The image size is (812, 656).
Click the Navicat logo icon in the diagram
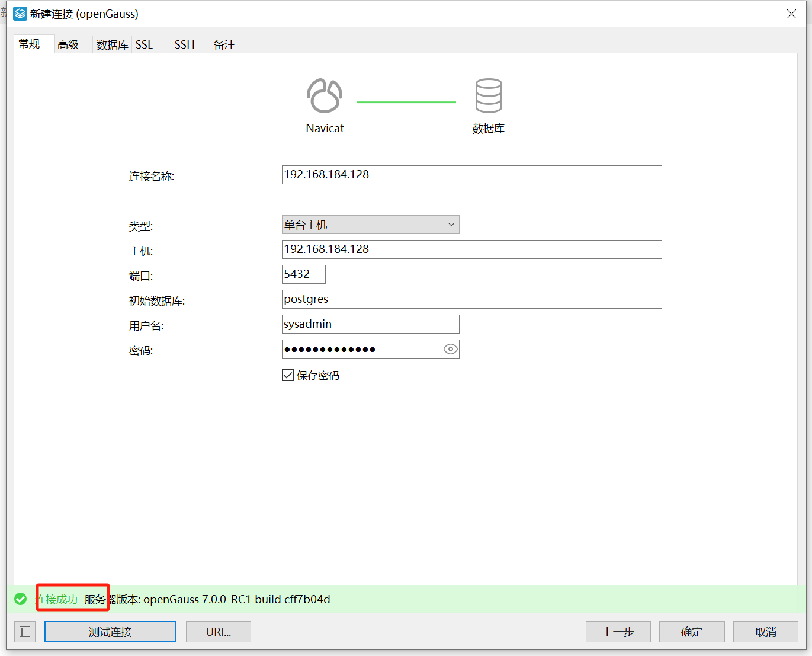click(324, 95)
